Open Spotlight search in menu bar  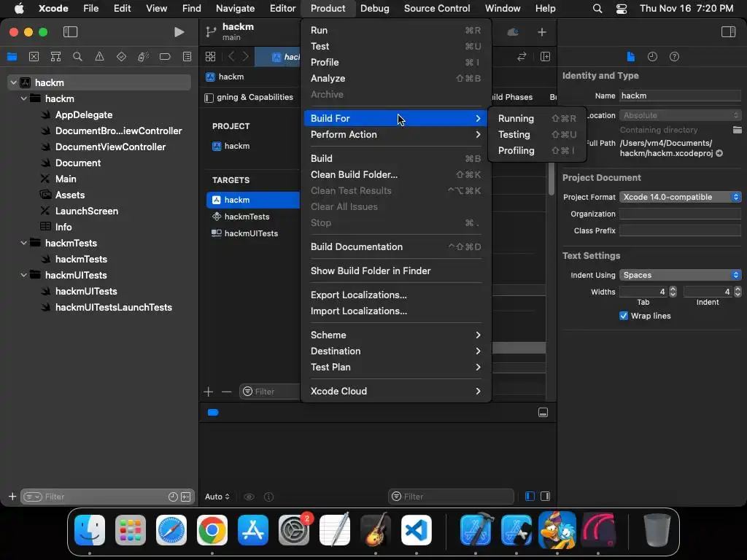[597, 8]
